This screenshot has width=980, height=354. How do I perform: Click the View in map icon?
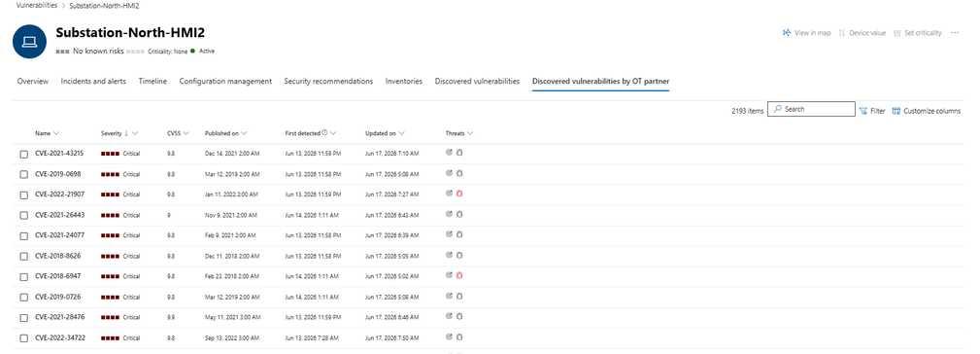click(787, 32)
